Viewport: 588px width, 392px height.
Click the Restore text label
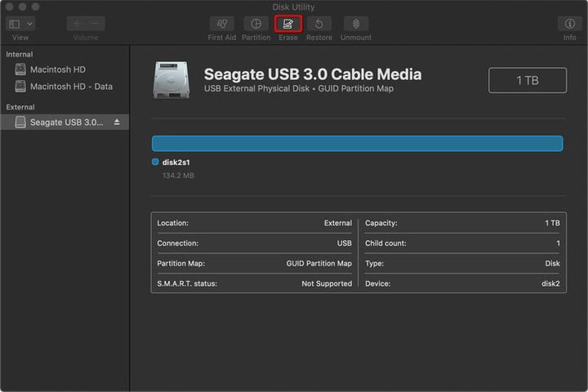pos(319,38)
